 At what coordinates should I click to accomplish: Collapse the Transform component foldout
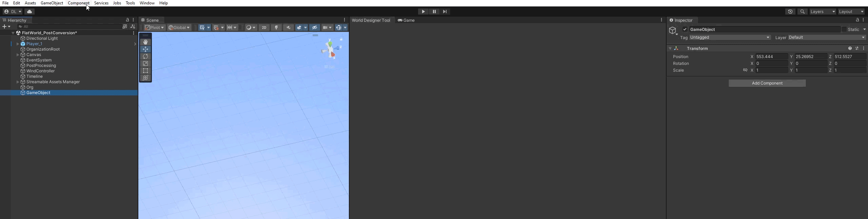(x=670, y=49)
